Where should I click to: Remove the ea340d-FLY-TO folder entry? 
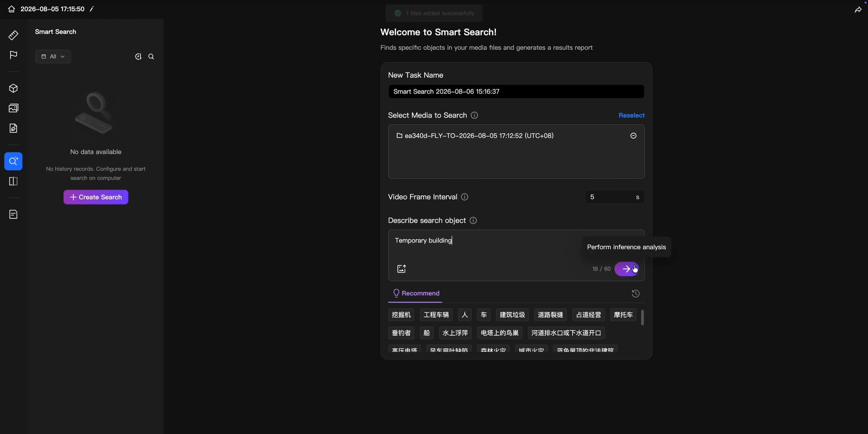pos(633,136)
